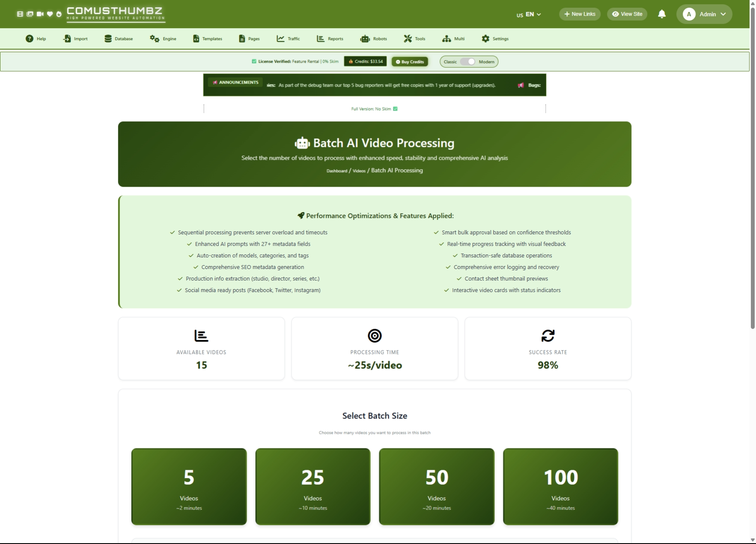Open the Templates menu

click(x=208, y=39)
